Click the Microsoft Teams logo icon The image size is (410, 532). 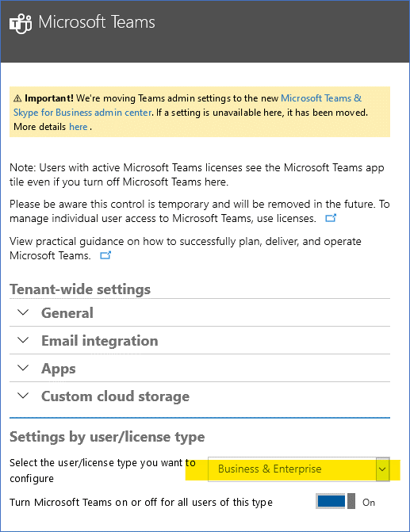[x=21, y=23]
